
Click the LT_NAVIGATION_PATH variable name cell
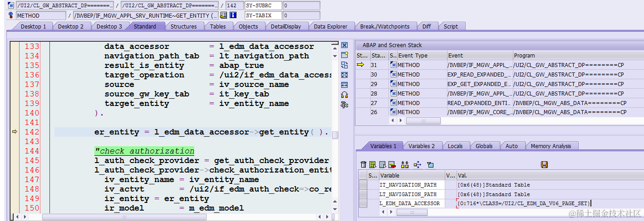pos(412,194)
